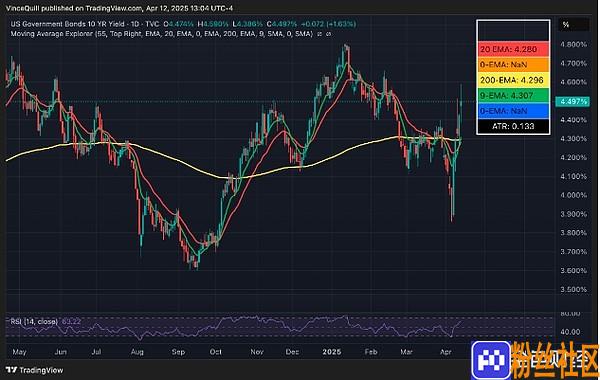
Task: Click the 3.500% price axis label
Action: tap(574, 289)
